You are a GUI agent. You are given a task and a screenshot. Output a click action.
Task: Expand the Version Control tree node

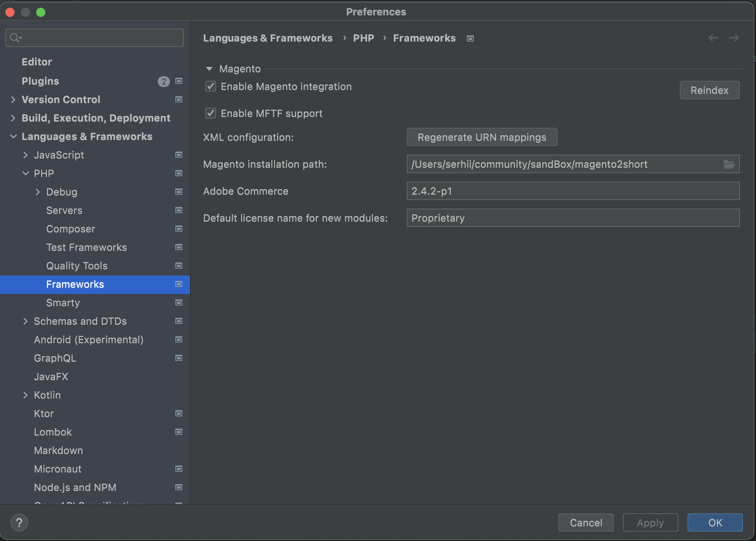pos(13,100)
